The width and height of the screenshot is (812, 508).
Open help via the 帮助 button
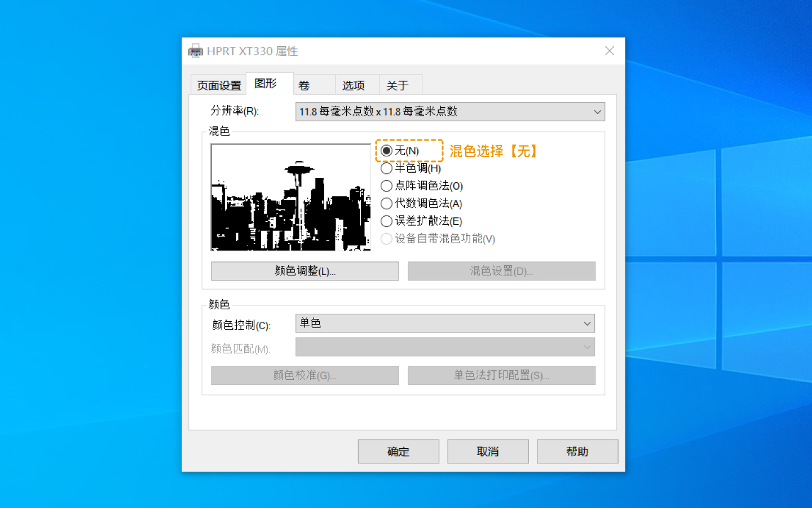577,452
